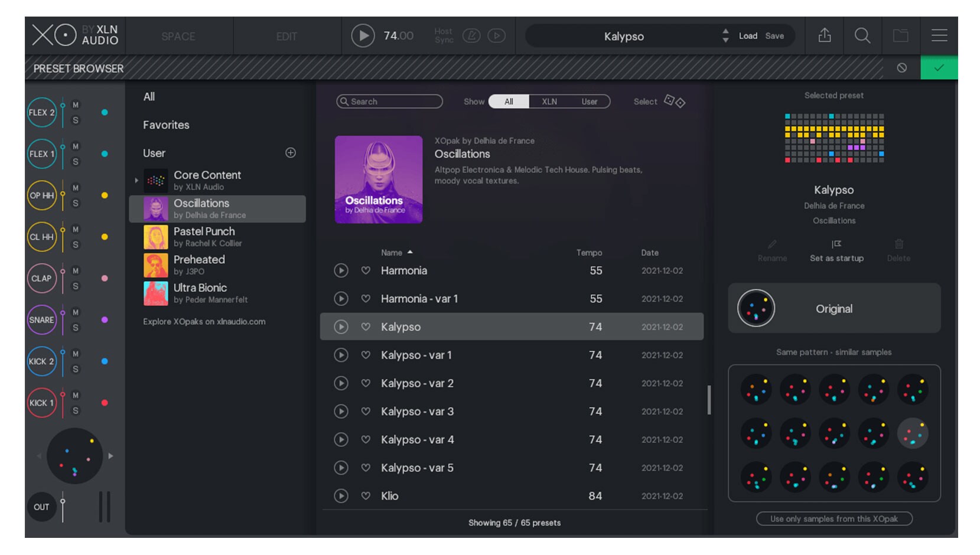The width and height of the screenshot is (980, 555).
Task: Add a user folder with the plus icon
Action: pos(290,153)
